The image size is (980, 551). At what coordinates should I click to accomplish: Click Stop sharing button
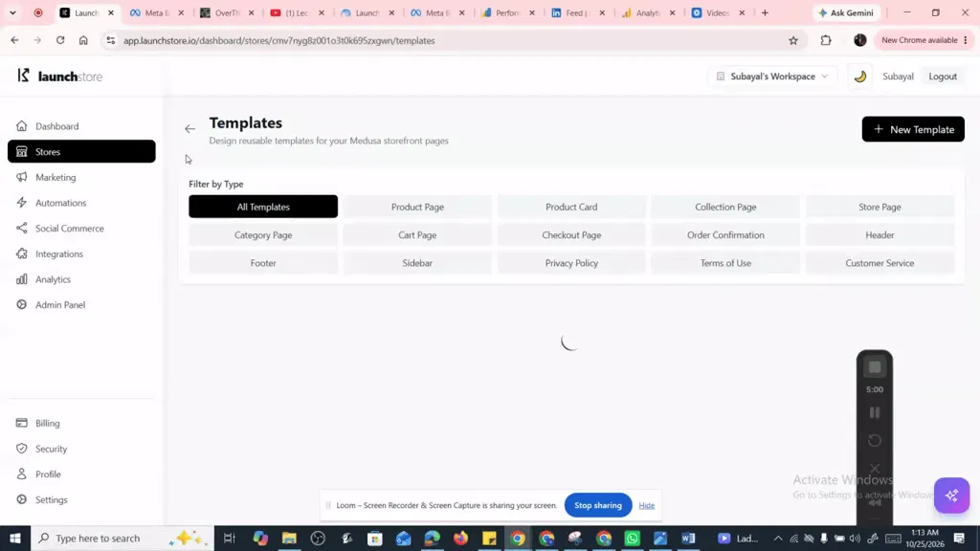pos(597,505)
